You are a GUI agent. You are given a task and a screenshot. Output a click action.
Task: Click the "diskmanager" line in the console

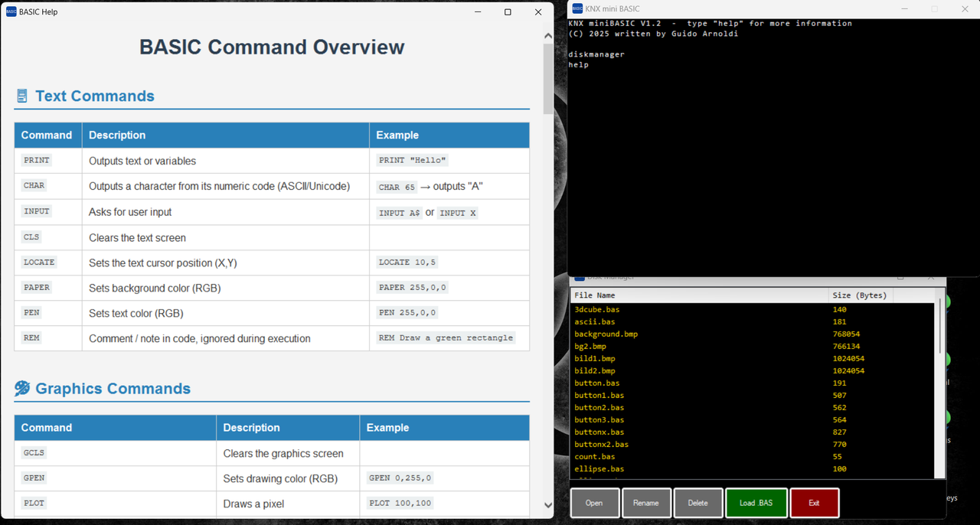pyautogui.click(x=596, y=54)
